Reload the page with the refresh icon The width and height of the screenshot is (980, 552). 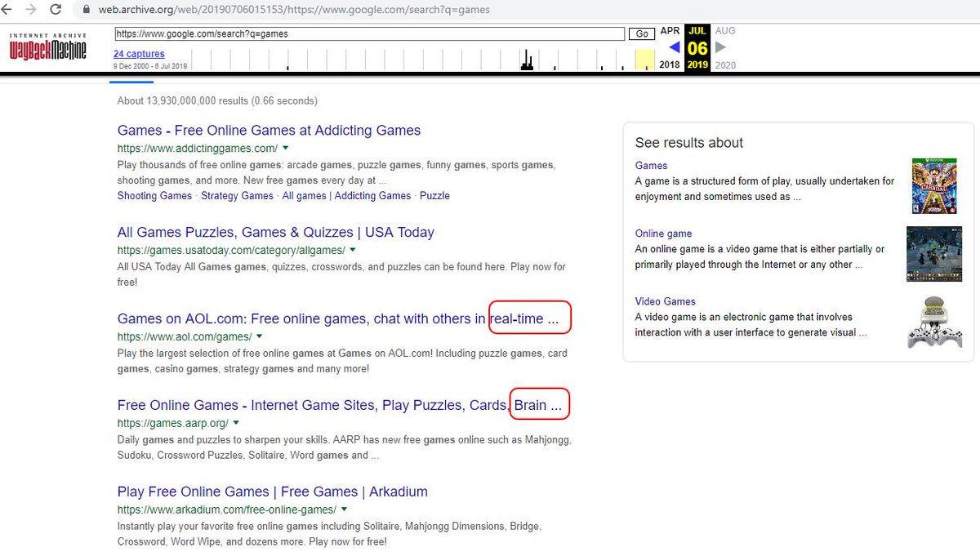tap(56, 10)
